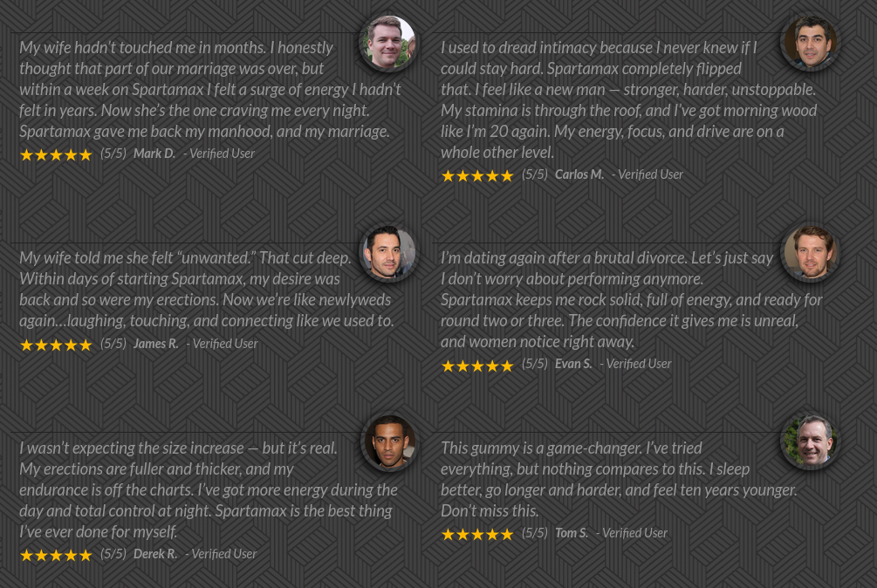
Task: Click the profile photo beside Mark D.'s review
Action: [387, 43]
